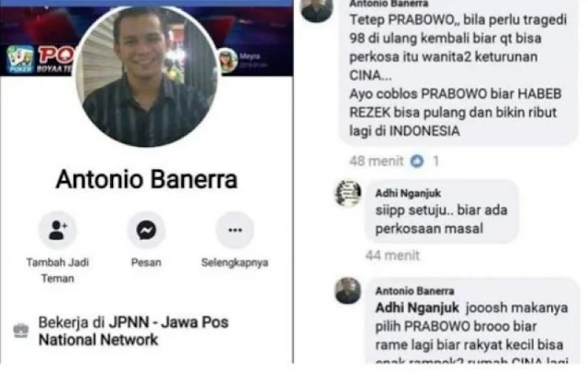Click the small Meyra avatar on cover
588x372 pixels.
click(x=228, y=61)
